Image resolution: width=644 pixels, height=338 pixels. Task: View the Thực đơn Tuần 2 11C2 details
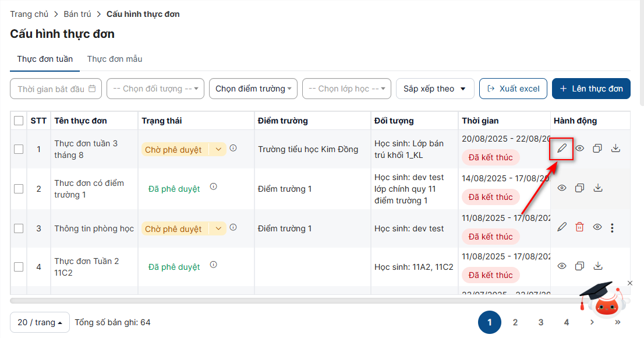(x=562, y=266)
